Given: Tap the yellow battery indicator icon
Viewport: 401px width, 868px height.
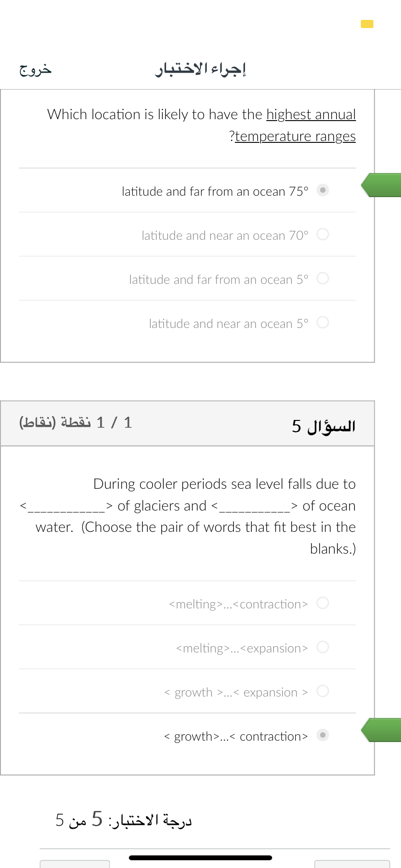Looking at the screenshot, I should click(x=367, y=24).
